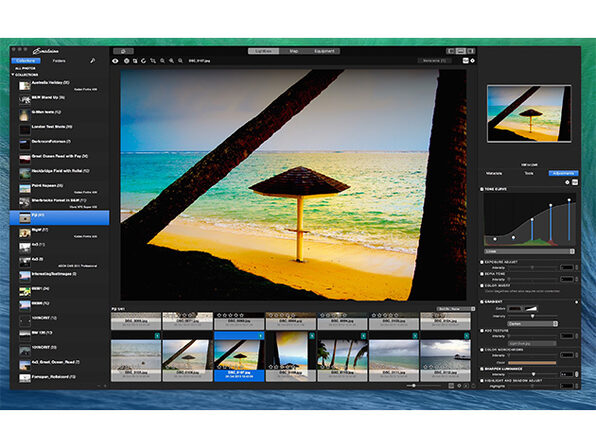Switch to the Folders tab
Image resolution: width=596 pixels, height=447 pixels.
(59, 61)
